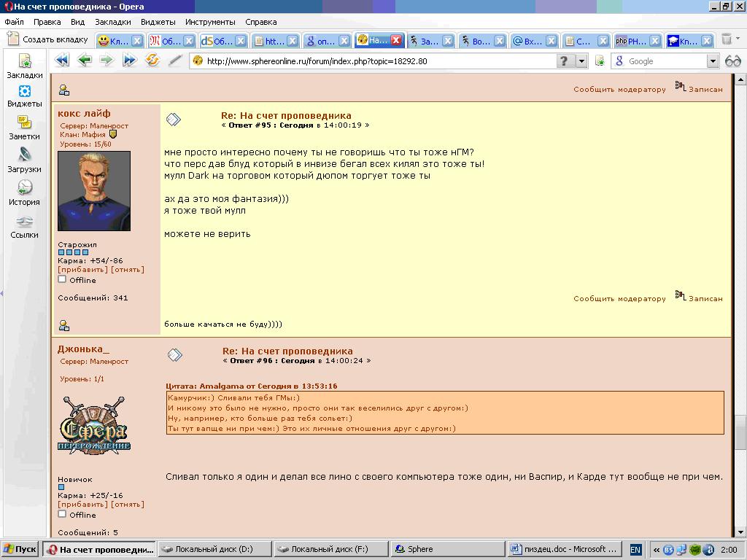Viewport: 747px width, 560px height.
Task: Click reply #96 title link
Action: pyautogui.click(x=287, y=351)
